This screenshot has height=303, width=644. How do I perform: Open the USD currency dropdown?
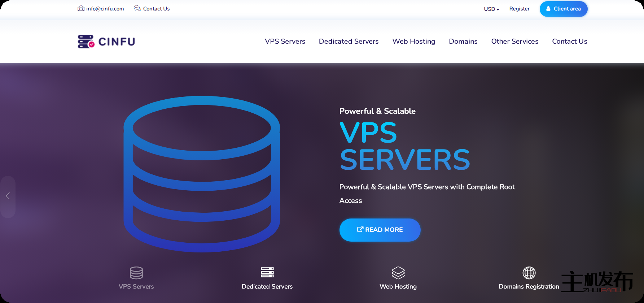pyautogui.click(x=491, y=9)
